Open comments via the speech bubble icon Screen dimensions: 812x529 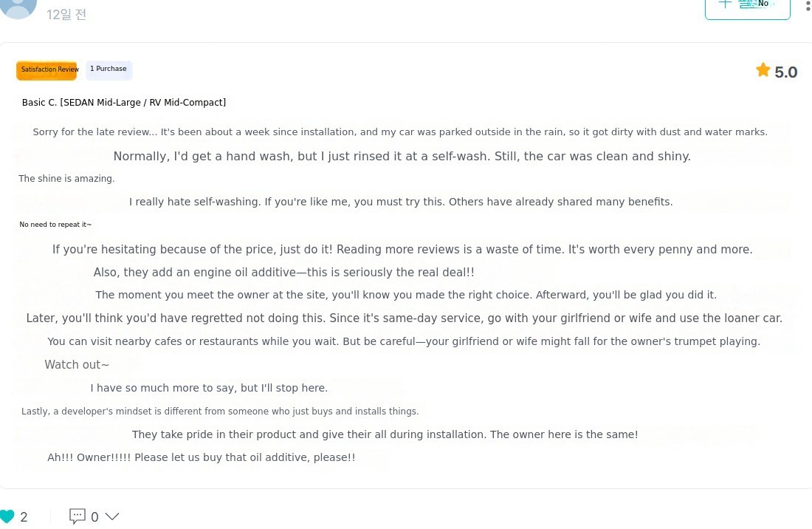click(x=78, y=516)
